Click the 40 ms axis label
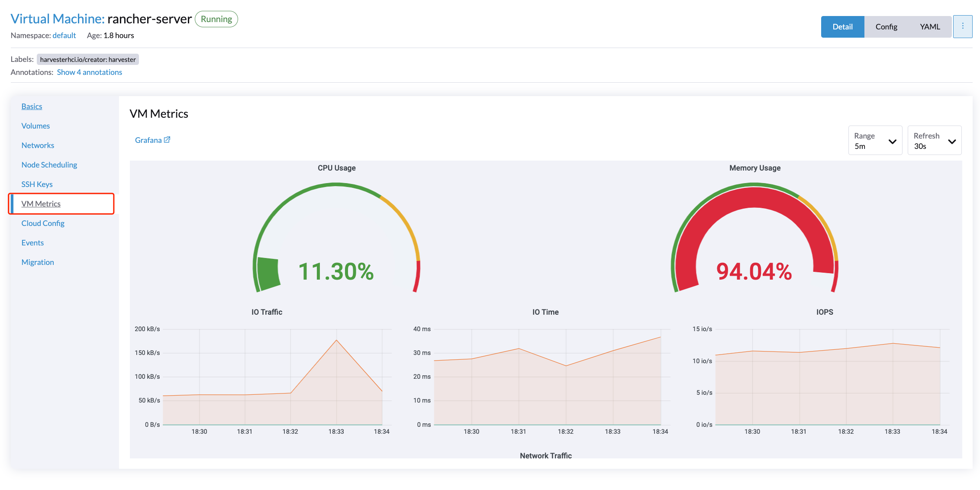Image resolution: width=980 pixels, height=490 pixels. tap(422, 329)
